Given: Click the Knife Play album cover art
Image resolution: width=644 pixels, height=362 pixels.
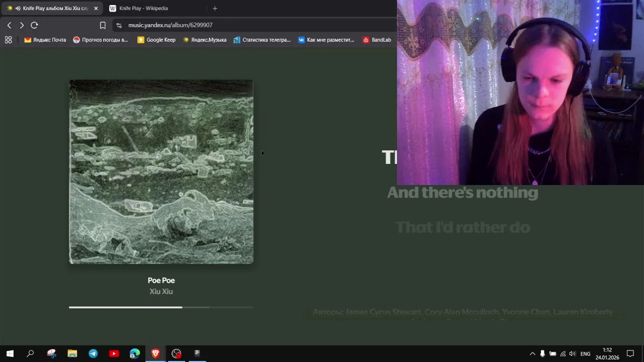Looking at the screenshot, I should (161, 171).
